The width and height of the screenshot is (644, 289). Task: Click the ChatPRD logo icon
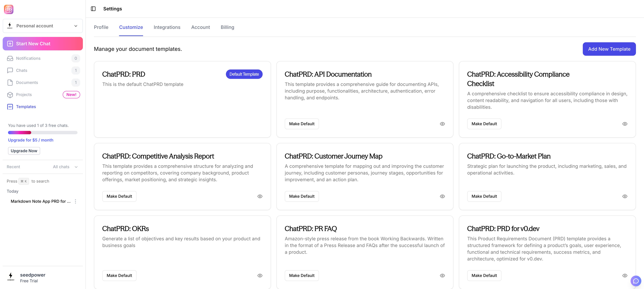(x=9, y=9)
